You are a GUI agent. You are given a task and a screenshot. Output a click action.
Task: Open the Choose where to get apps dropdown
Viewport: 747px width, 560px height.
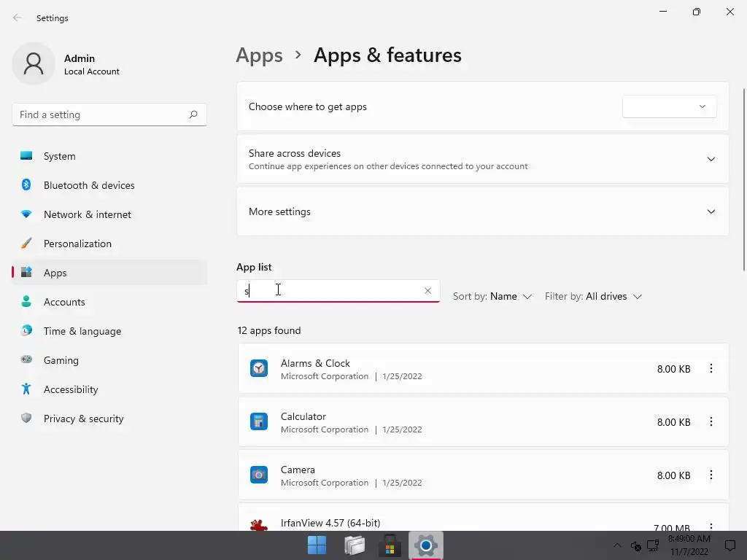[669, 106]
